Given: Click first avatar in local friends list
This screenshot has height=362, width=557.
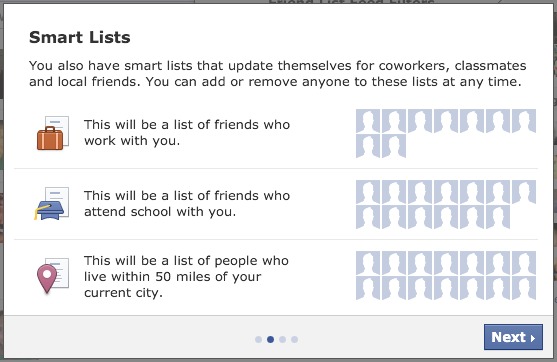Looking at the screenshot, I should [368, 263].
